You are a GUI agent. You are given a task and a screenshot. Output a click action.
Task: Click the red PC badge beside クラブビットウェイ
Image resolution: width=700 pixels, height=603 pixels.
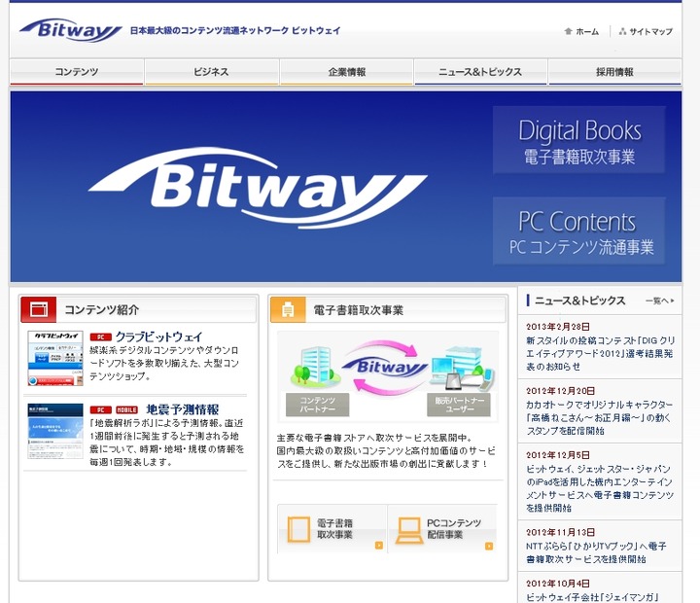click(x=100, y=337)
